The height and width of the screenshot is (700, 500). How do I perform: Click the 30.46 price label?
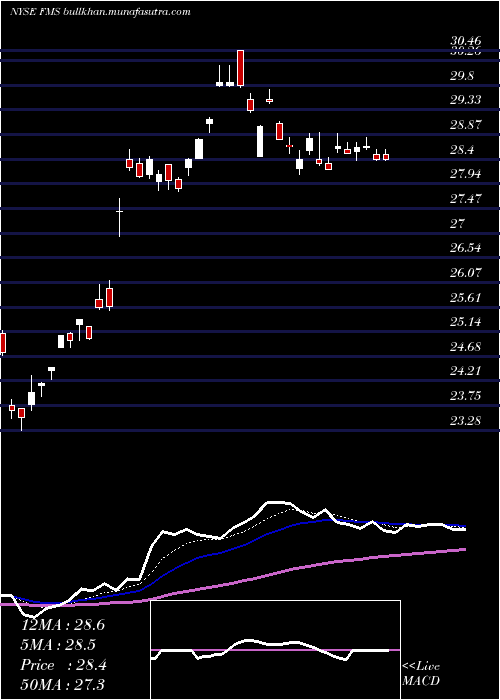tap(466, 43)
